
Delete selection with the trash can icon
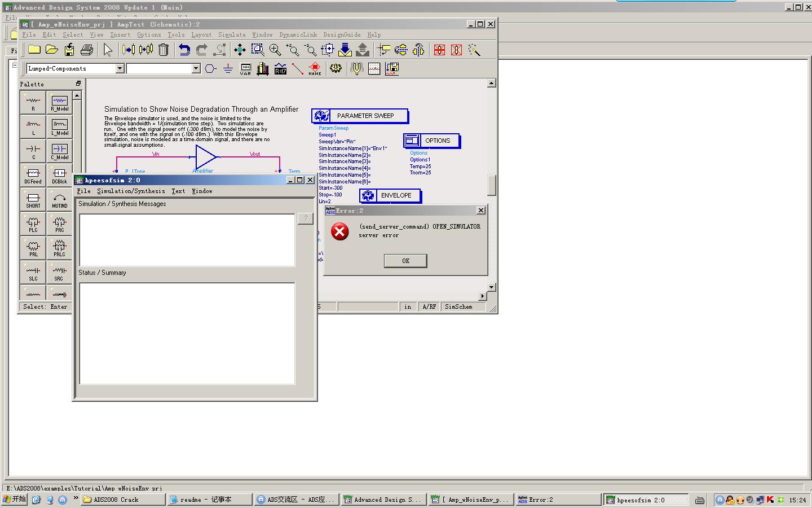(164, 50)
